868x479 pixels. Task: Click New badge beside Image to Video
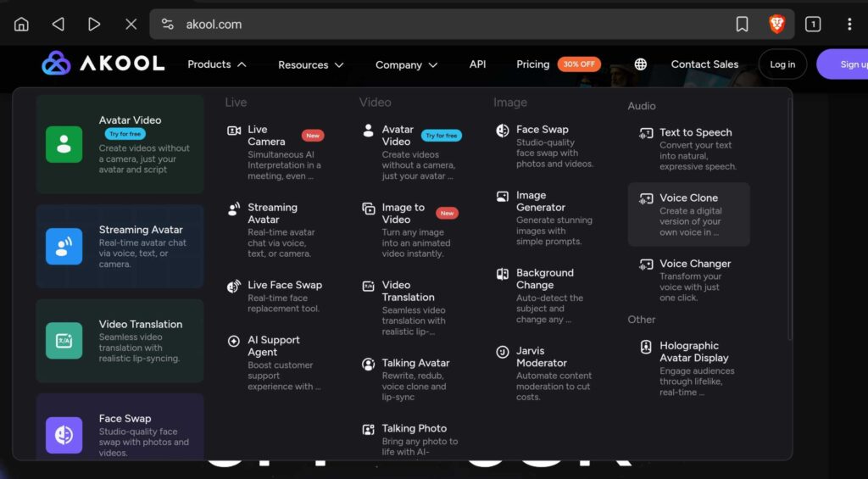447,213
